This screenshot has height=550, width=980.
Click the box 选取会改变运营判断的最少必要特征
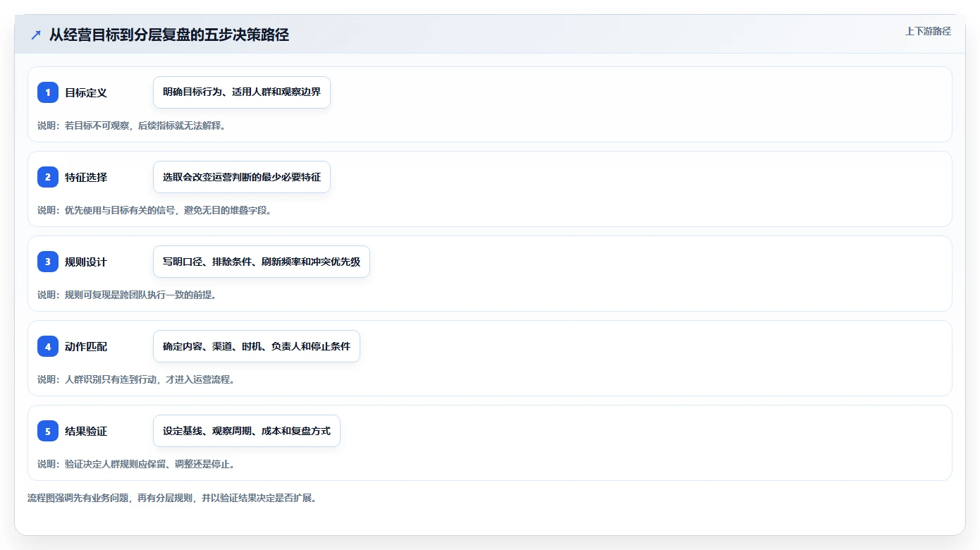tap(242, 177)
